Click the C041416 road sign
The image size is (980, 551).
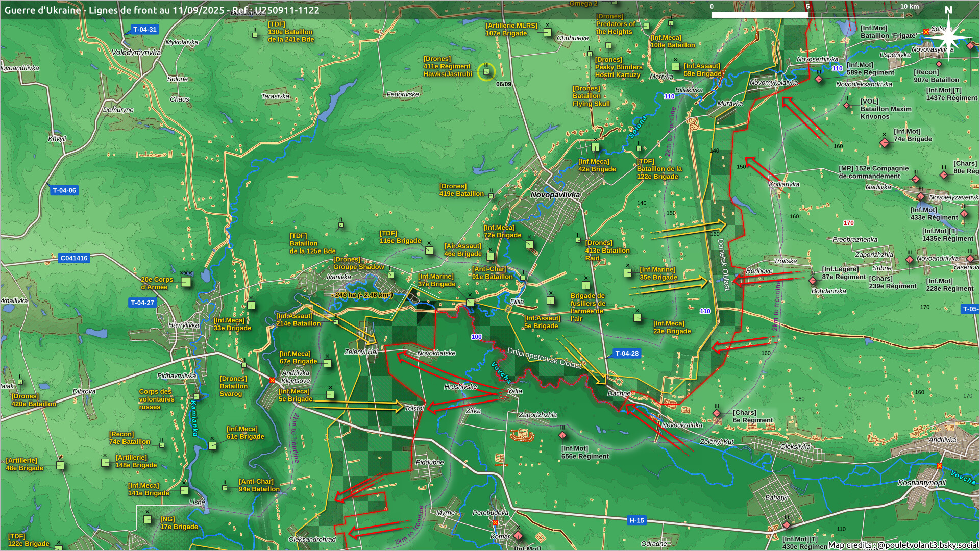(x=74, y=258)
